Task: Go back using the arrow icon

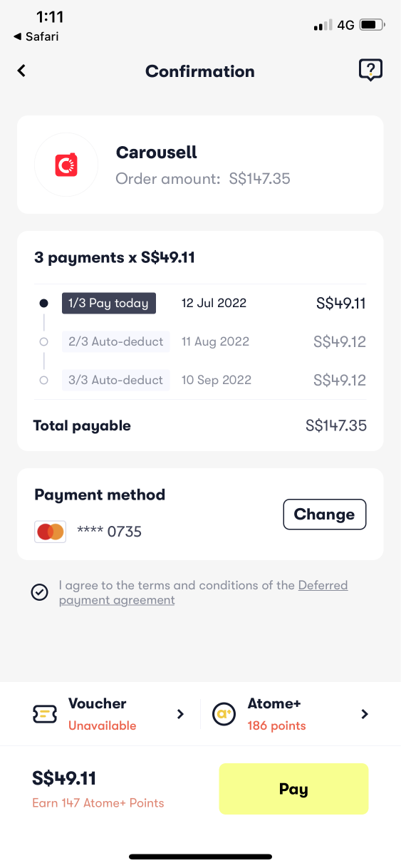Action: point(21,71)
